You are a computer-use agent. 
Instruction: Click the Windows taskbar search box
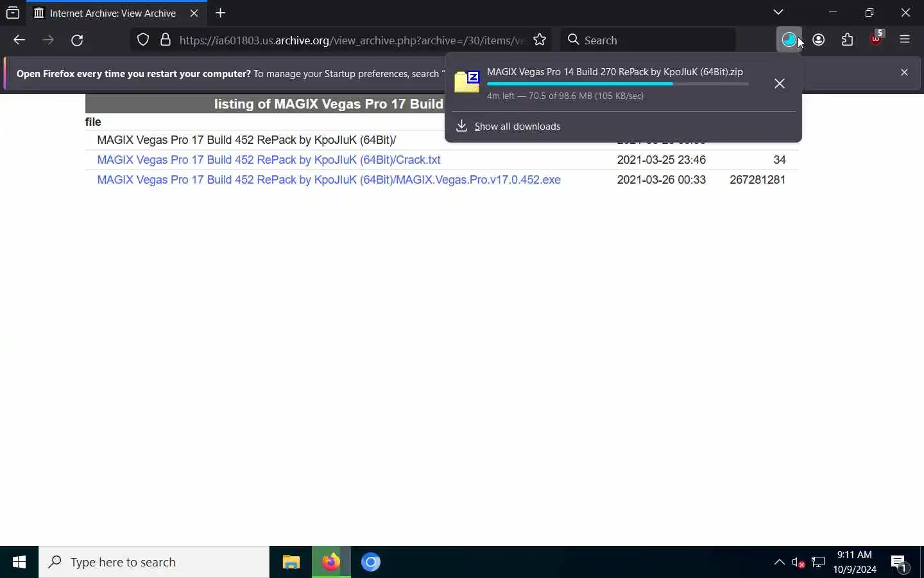click(154, 562)
